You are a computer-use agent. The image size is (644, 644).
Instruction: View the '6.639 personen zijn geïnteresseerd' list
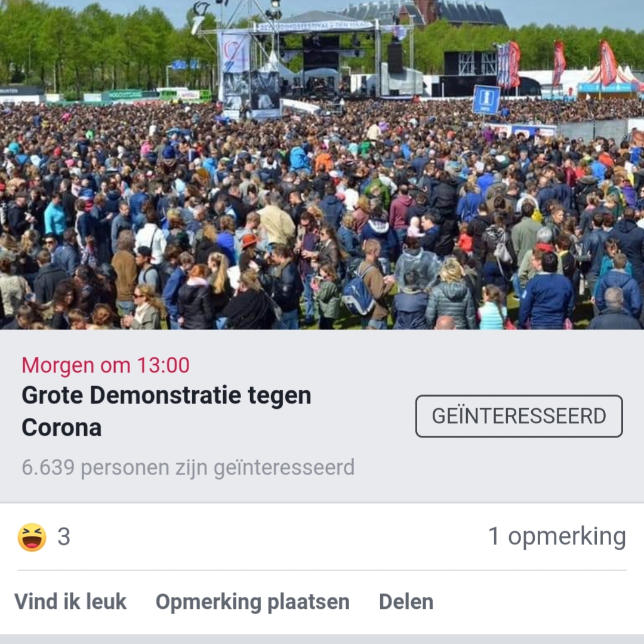[188, 467]
